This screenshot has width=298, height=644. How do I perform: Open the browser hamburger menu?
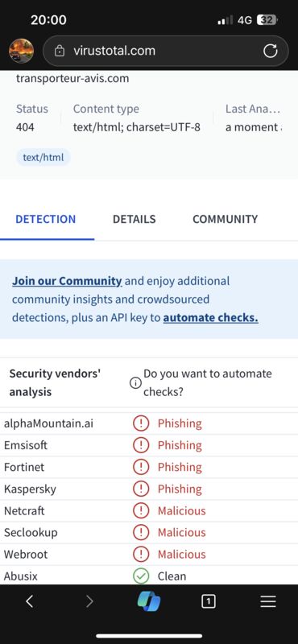[x=268, y=601]
